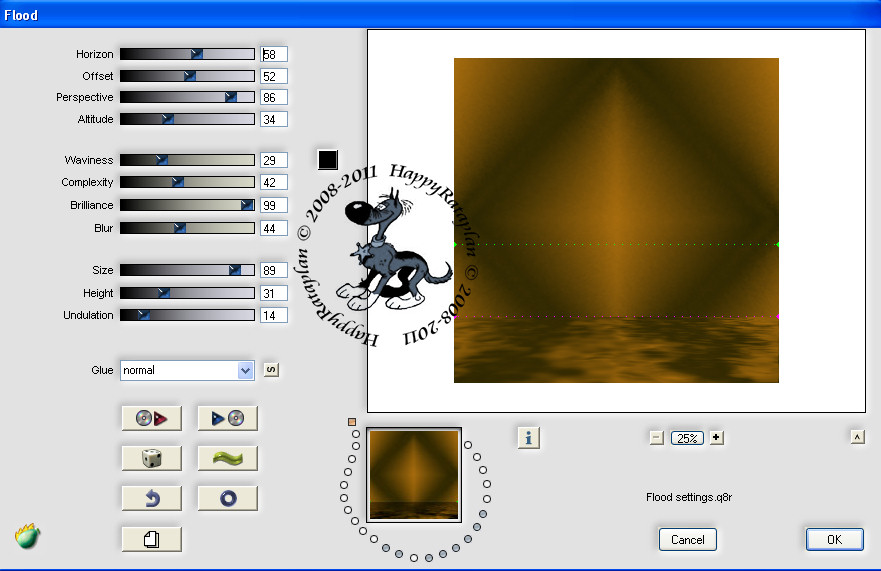The width and height of the screenshot is (881, 571).
Task: Focus the Horizon value field showing 58
Action: pos(274,54)
